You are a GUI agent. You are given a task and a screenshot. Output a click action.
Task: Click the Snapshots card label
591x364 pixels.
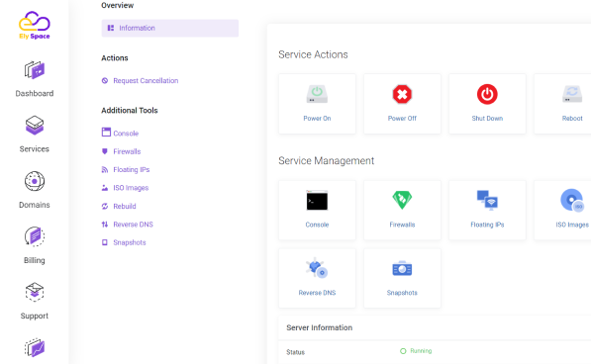(402, 293)
